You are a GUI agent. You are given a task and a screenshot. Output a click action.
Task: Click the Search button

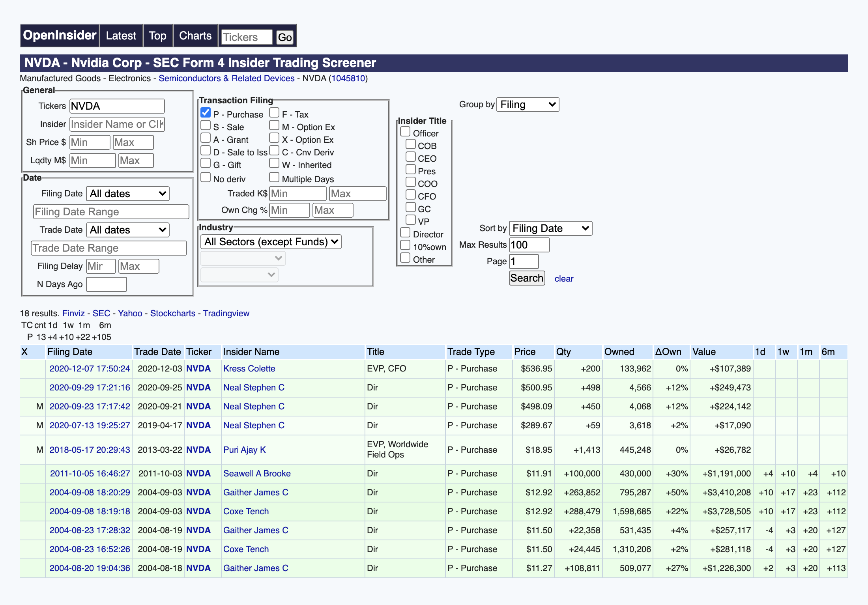click(x=527, y=278)
